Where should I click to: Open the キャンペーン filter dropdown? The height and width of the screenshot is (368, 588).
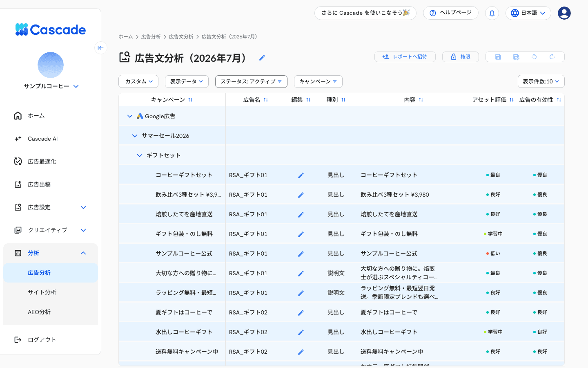318,81
